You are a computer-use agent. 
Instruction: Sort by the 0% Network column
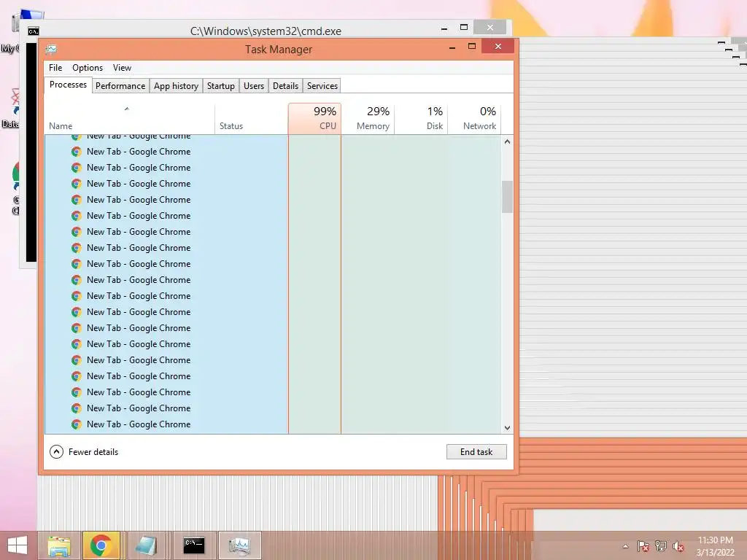click(474, 119)
